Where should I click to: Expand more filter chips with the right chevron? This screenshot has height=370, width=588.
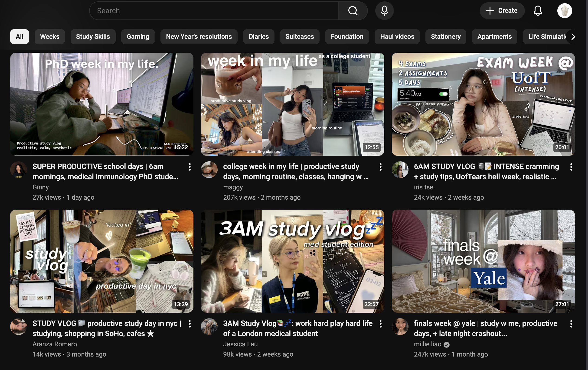click(573, 36)
